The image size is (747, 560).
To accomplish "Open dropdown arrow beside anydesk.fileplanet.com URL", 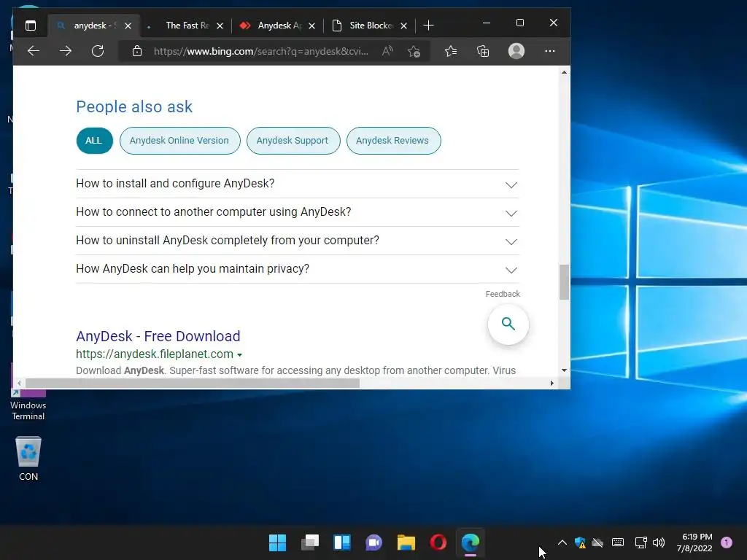I will (x=239, y=355).
